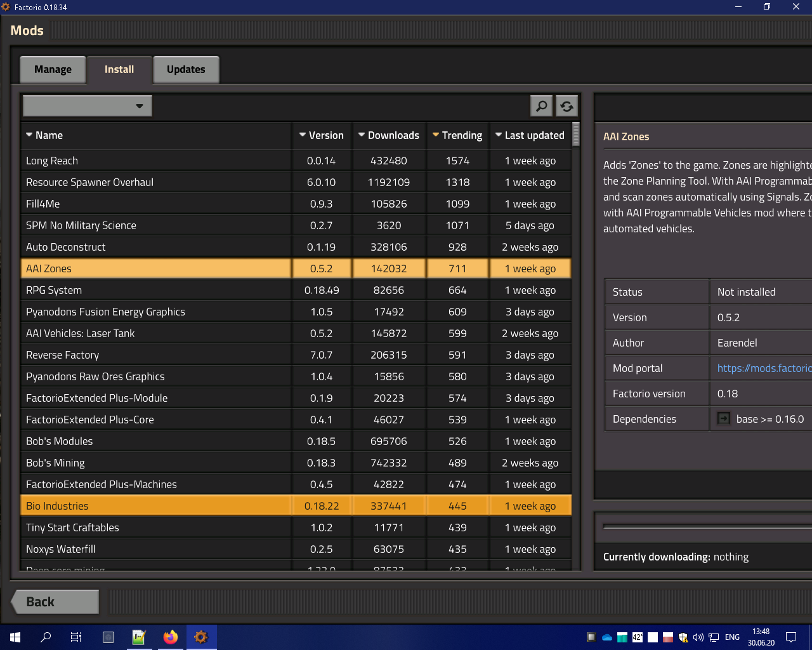This screenshot has height=650, width=812.
Task: Select the Noxys Waterfill mod
Action: [296, 549]
